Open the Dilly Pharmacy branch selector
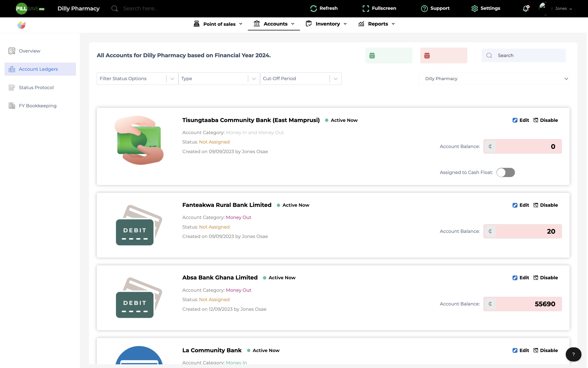Viewport: 588px width, 368px height. coord(494,79)
